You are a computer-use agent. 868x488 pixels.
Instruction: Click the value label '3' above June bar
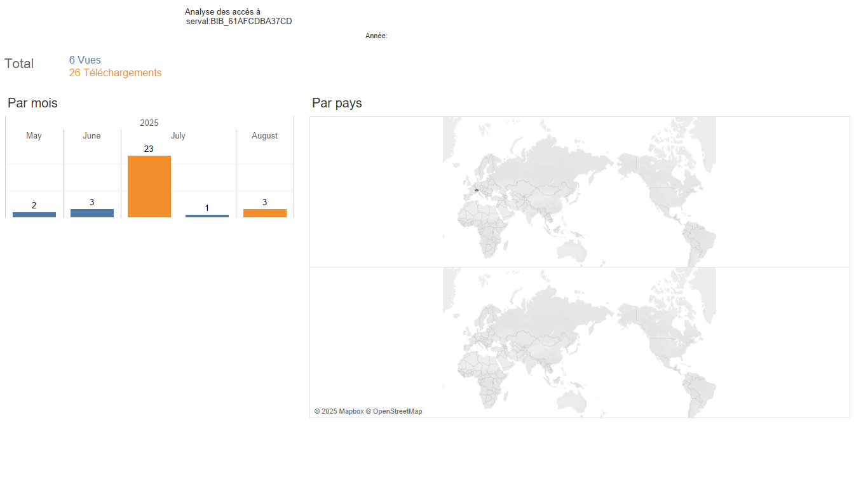92,202
